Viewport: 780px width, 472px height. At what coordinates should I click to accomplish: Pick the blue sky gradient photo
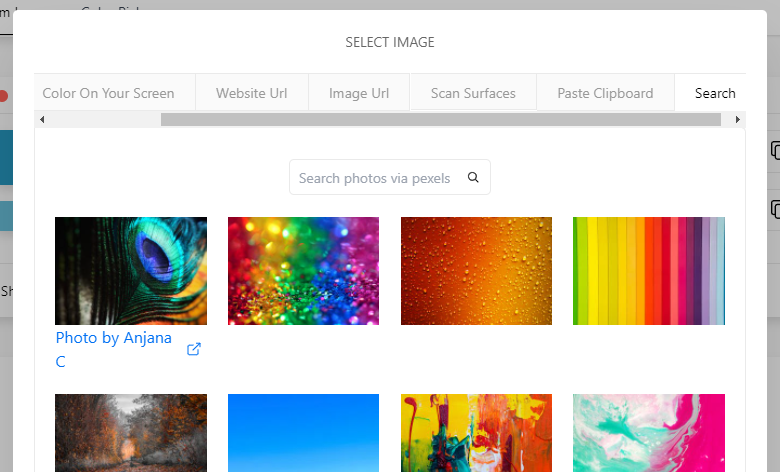pyautogui.click(x=303, y=433)
